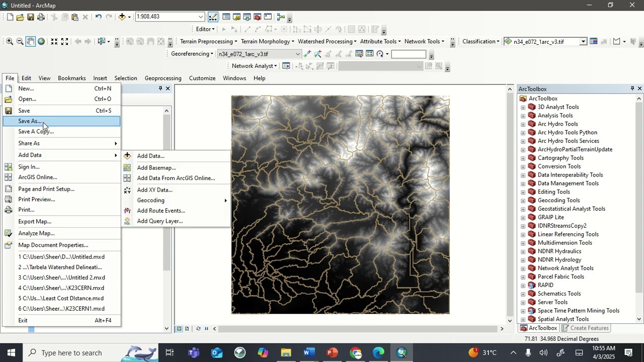Open the Table Of Contents window icon

pyautogui.click(x=226, y=17)
